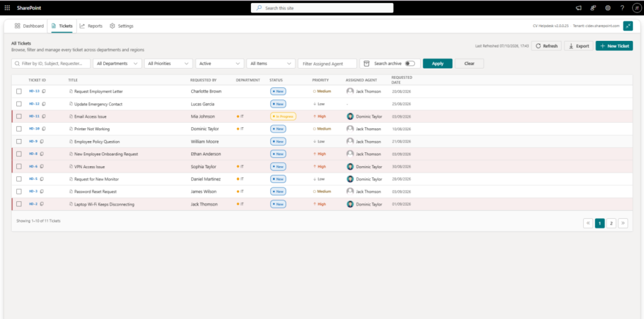The width and height of the screenshot is (644, 319).
Task: Open the help question mark icon
Action: click(622, 8)
